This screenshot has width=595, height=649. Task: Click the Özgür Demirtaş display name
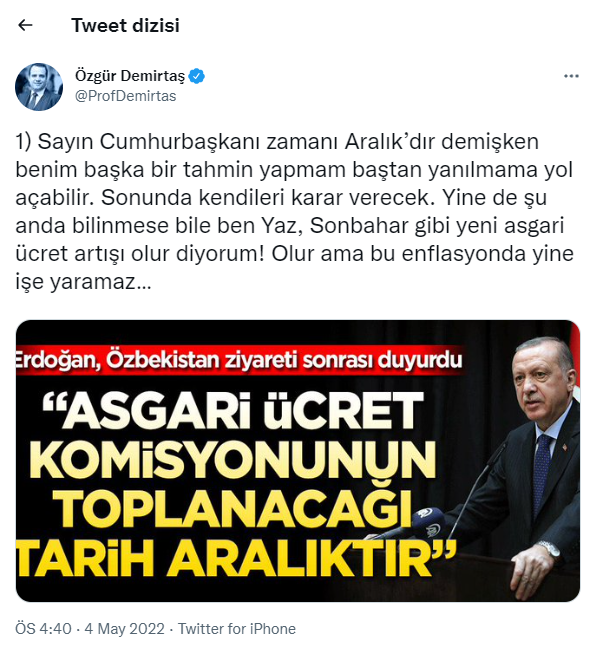tap(130, 76)
